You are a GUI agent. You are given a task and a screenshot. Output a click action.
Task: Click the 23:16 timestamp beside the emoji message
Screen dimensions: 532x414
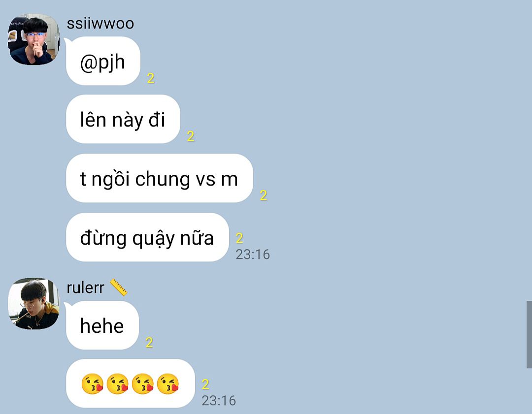pyautogui.click(x=219, y=400)
